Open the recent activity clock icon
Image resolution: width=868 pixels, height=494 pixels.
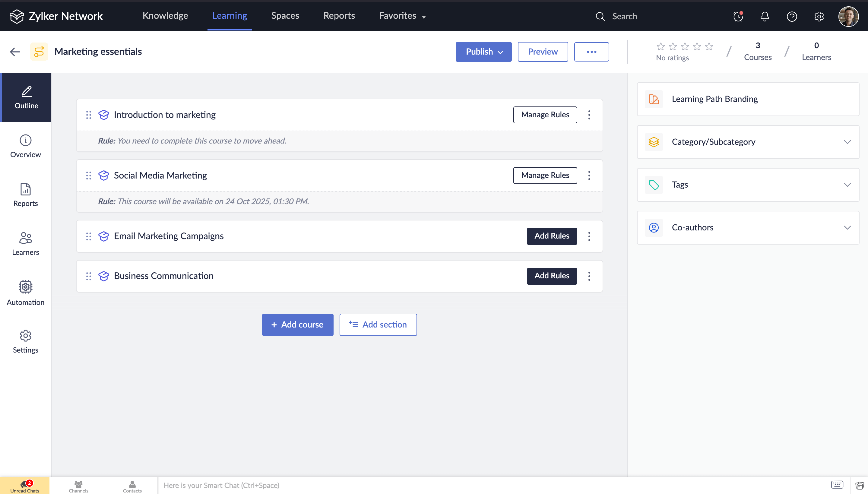[738, 16]
